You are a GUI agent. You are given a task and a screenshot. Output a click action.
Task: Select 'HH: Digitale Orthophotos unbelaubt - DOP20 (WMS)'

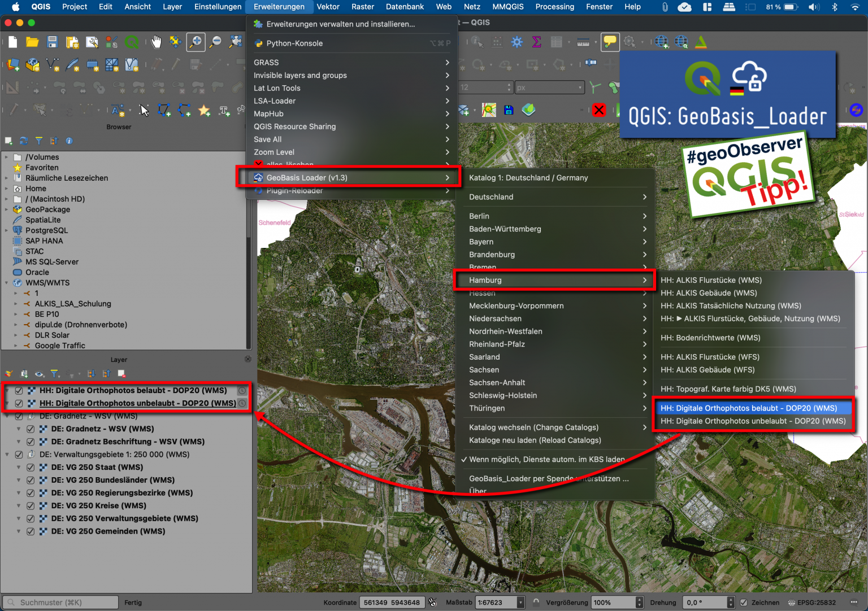point(753,421)
